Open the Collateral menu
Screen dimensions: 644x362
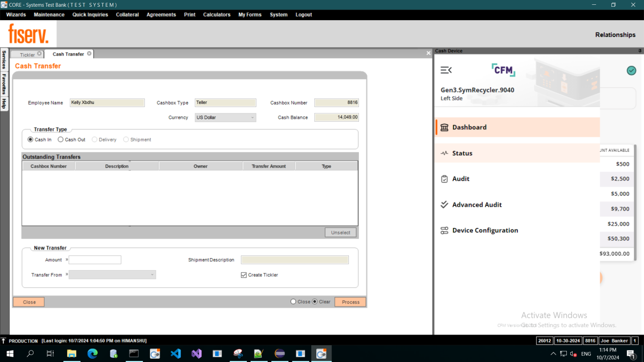click(127, 15)
